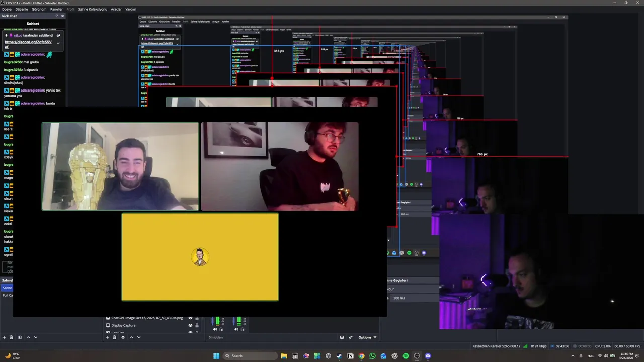Open Google Chrome from the taskbar

(x=361, y=356)
